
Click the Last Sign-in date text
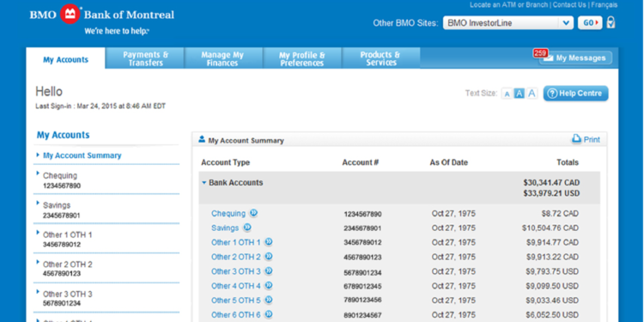[100, 106]
